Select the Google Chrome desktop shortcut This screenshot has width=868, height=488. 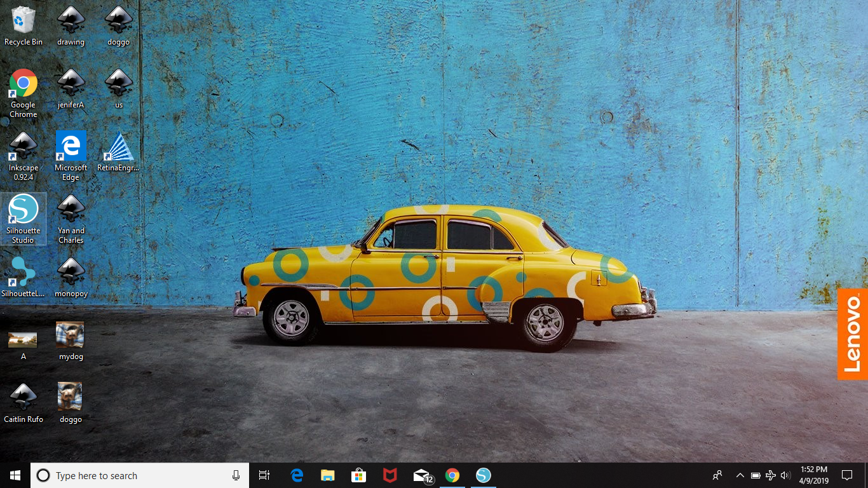click(x=24, y=93)
